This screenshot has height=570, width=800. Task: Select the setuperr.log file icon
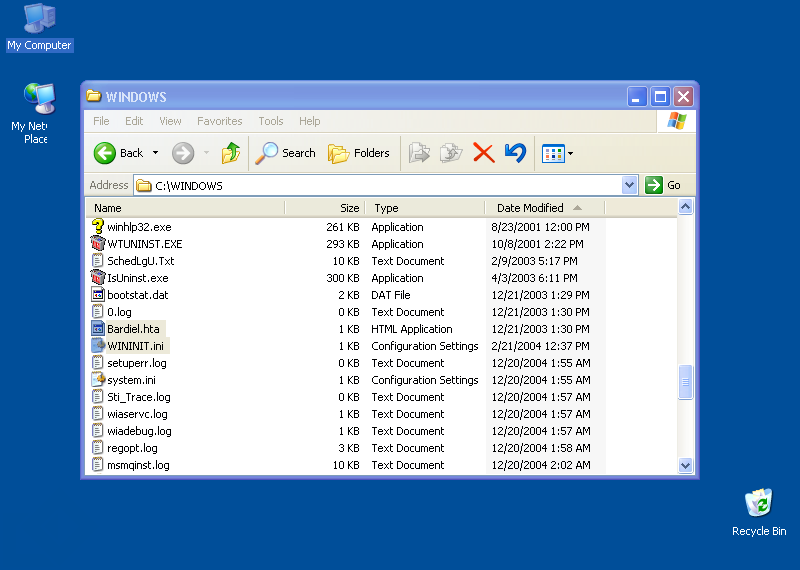(x=97, y=363)
